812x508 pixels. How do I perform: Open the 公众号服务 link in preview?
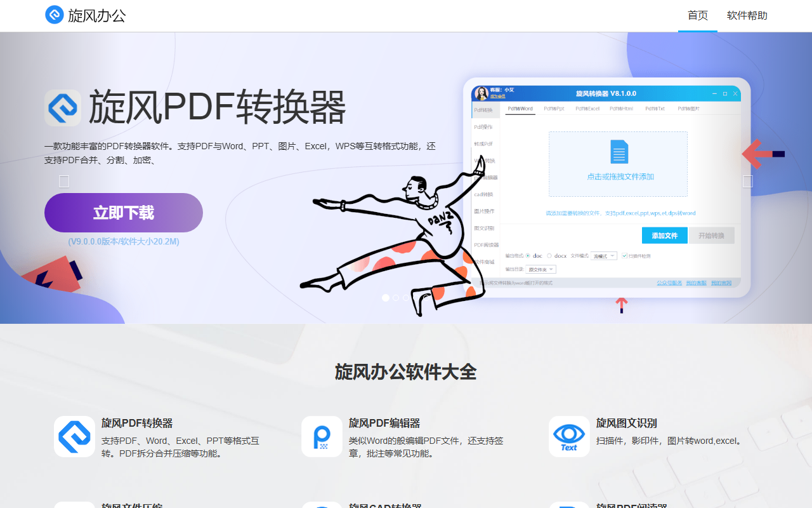click(669, 283)
